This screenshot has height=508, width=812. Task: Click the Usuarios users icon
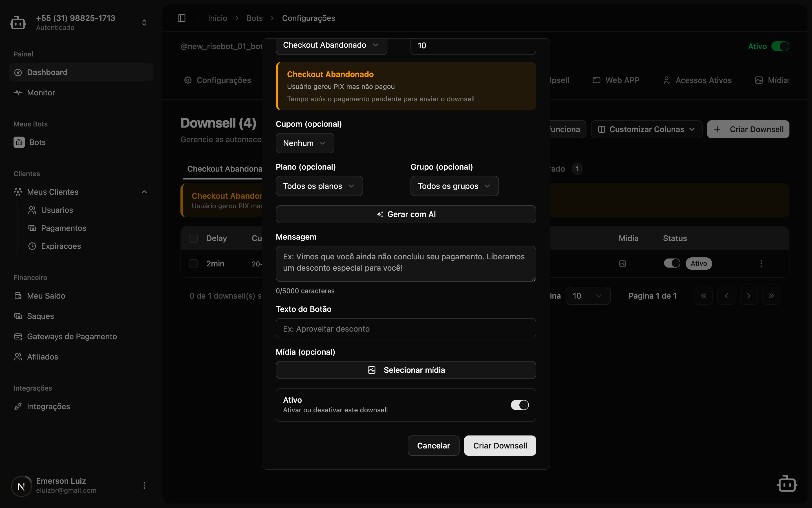[x=32, y=210]
